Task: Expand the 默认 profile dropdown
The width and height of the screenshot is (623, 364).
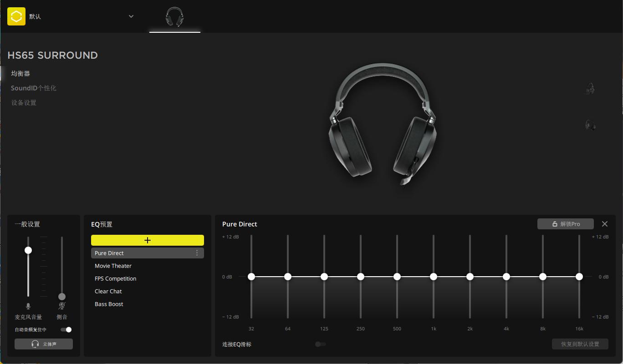Action: 131,16
